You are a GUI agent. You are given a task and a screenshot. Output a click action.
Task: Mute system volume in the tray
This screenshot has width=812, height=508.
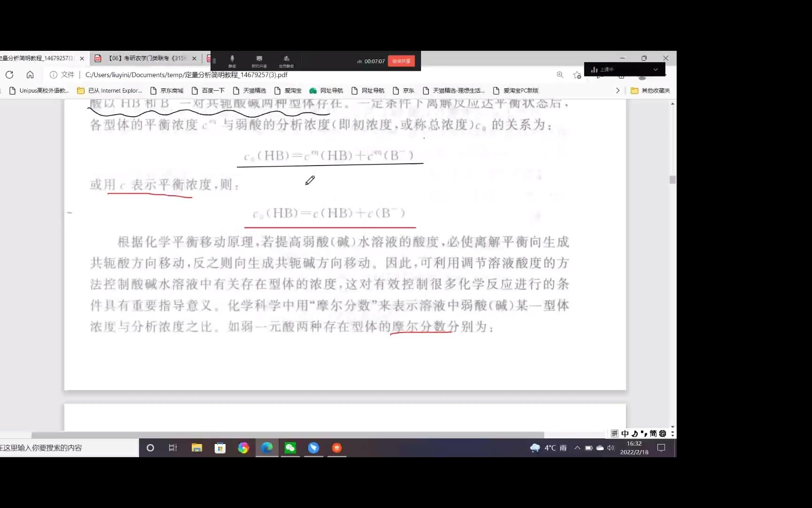pos(610,448)
